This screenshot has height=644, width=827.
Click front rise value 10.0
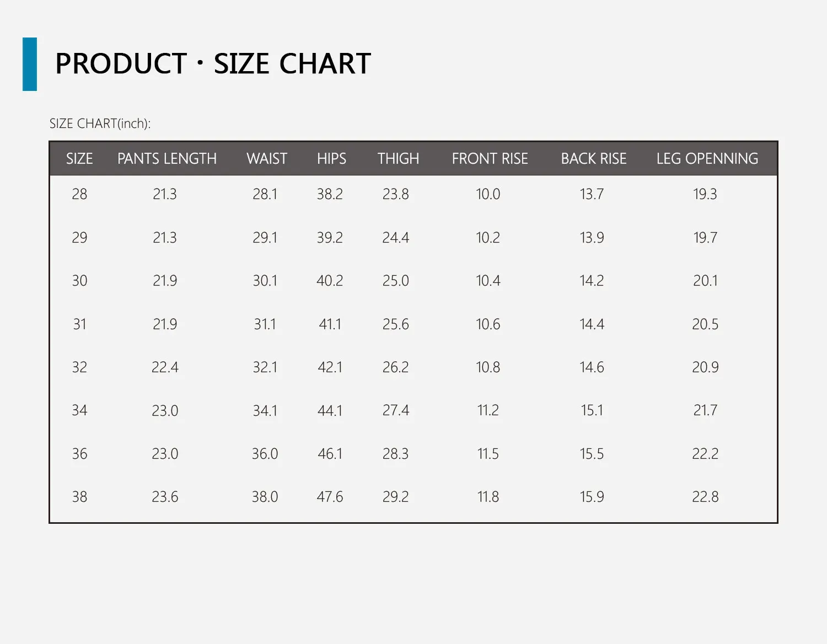pyautogui.click(x=488, y=194)
